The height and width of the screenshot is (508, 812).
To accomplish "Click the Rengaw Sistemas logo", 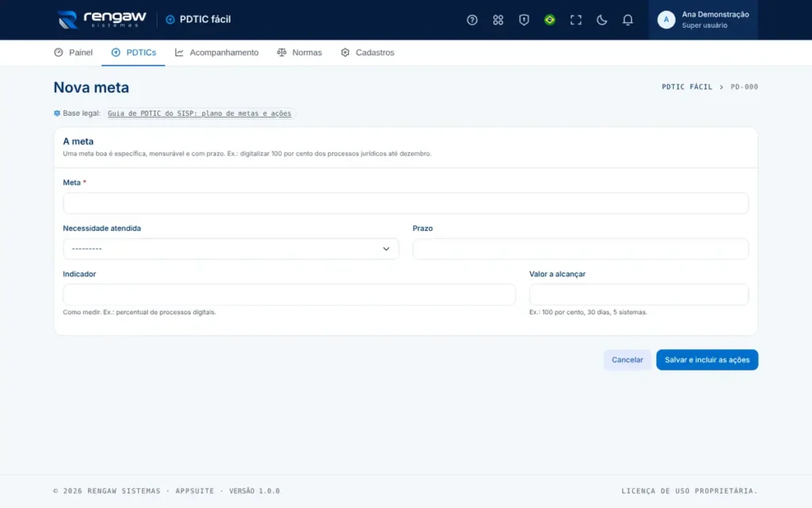I will point(101,20).
